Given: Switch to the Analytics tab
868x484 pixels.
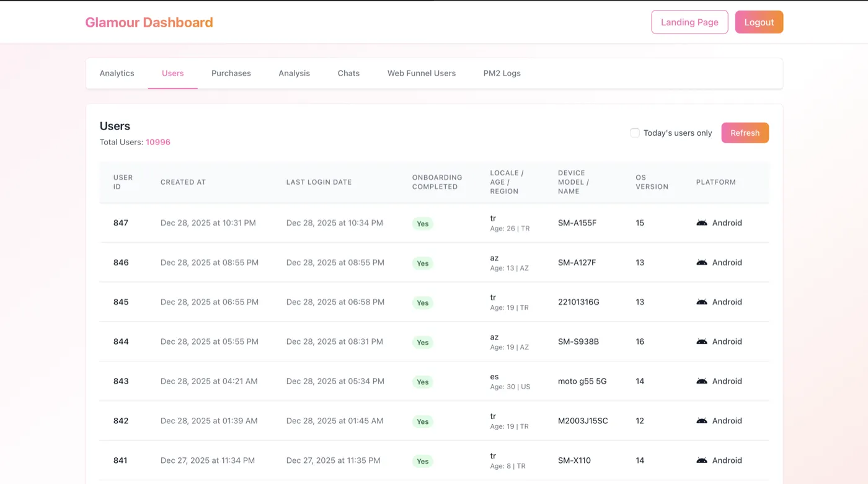Looking at the screenshot, I should (117, 73).
